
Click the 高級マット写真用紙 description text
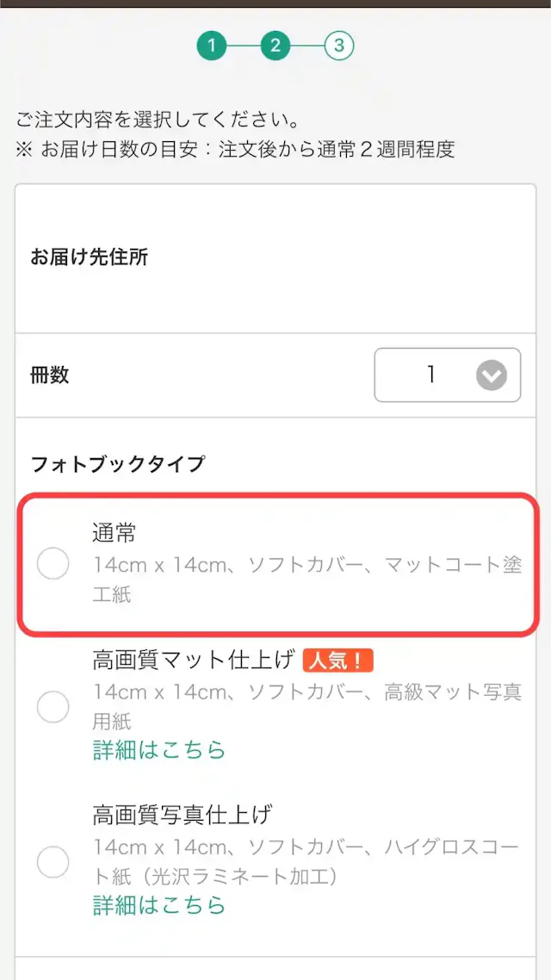[306, 706]
